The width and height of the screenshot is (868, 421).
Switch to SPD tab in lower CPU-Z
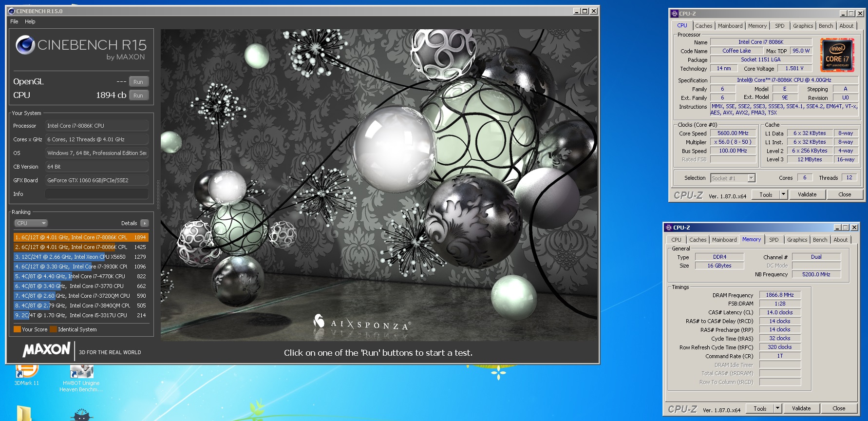[774, 240]
